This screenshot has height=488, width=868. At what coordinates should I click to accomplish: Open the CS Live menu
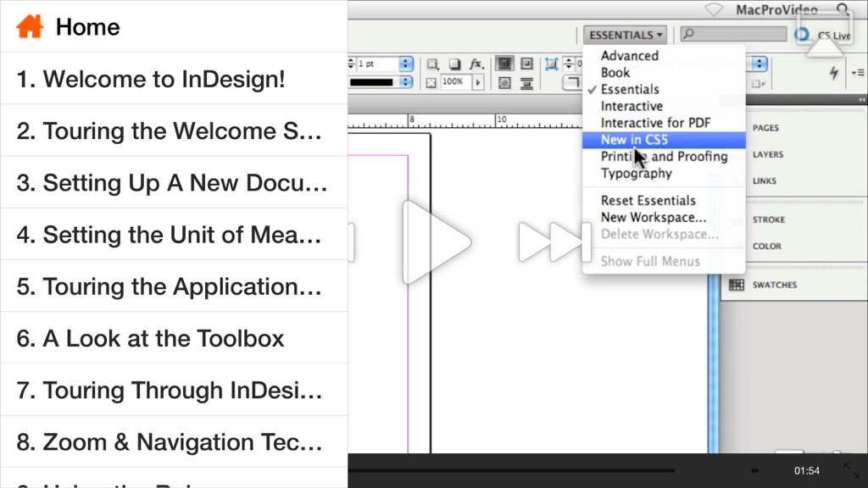(x=822, y=35)
